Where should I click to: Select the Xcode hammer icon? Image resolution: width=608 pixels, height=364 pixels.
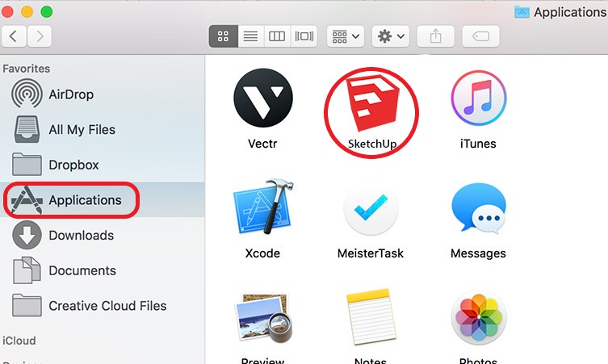263,207
